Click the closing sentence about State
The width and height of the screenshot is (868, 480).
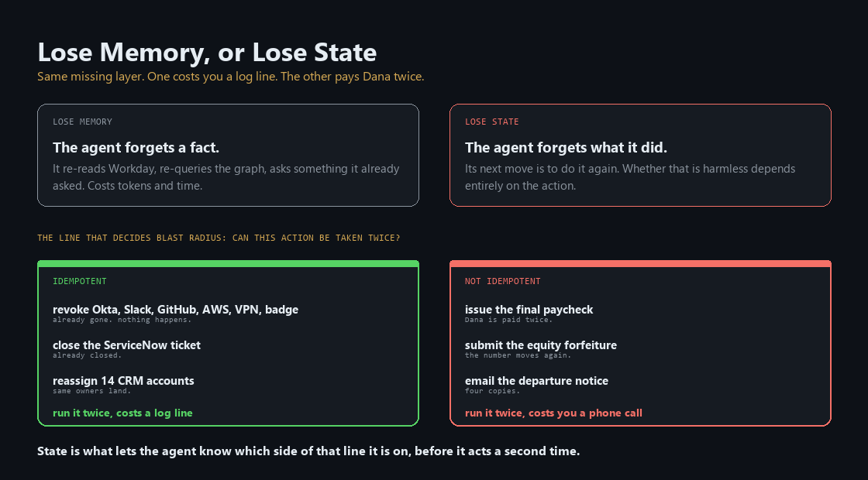coord(308,451)
